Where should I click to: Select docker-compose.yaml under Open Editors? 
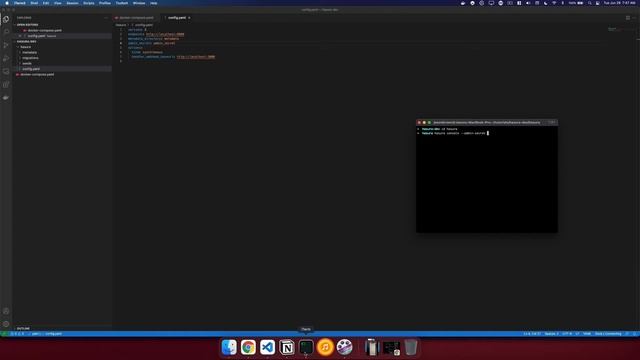point(44,30)
